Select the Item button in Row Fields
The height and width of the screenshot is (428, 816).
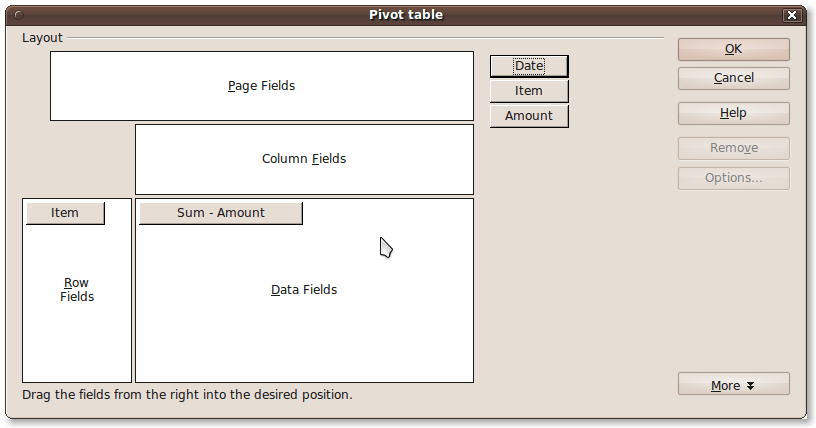click(65, 213)
